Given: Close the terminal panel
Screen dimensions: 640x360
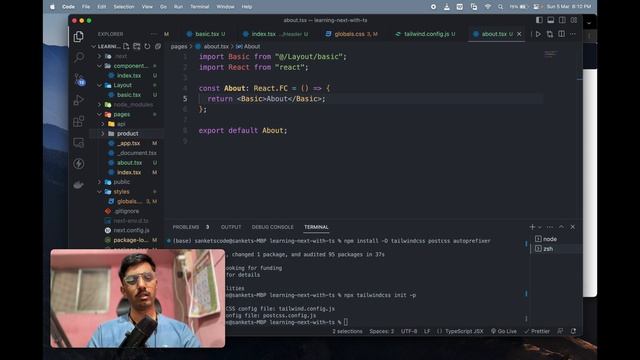Looking at the screenshot, I should pos(573,227).
